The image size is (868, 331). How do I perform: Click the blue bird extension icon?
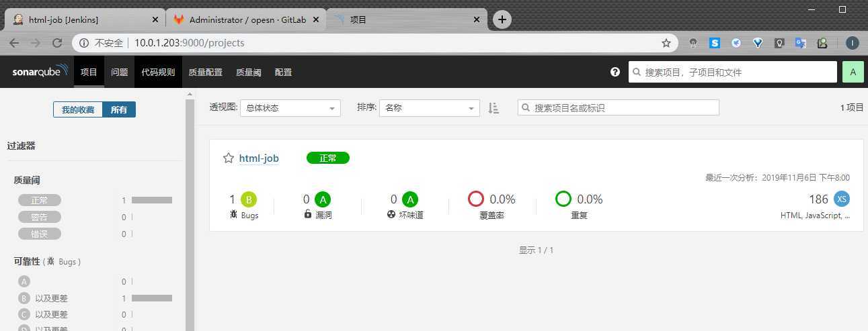[x=736, y=43]
